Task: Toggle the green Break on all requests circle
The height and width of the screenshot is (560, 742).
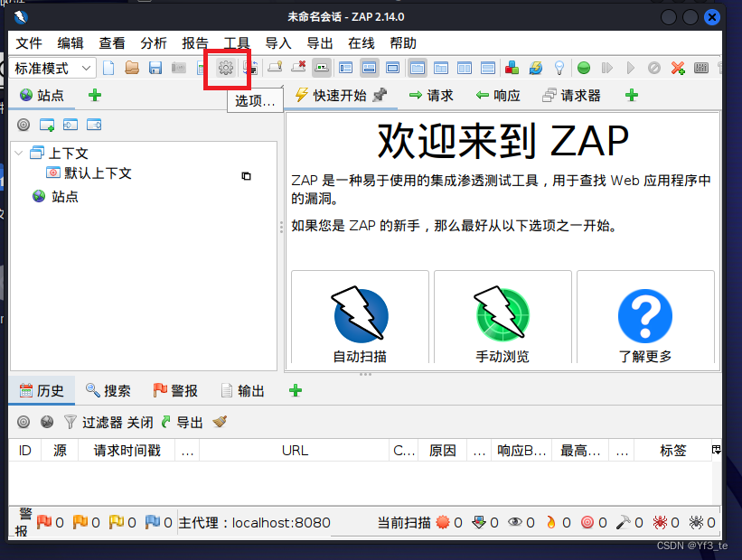Action: (x=584, y=68)
